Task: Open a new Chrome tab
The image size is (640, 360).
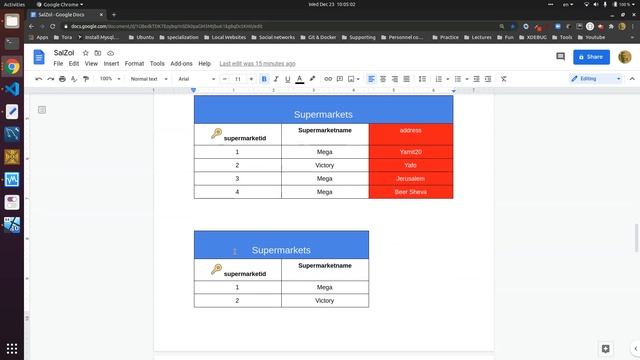Action: tap(114, 15)
